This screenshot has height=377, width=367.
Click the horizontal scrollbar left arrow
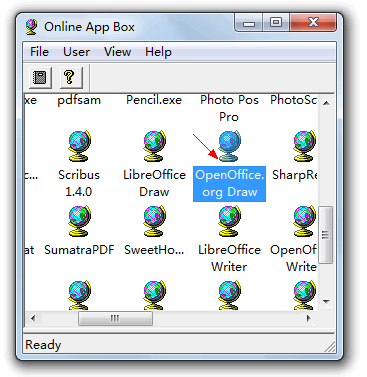(33, 318)
